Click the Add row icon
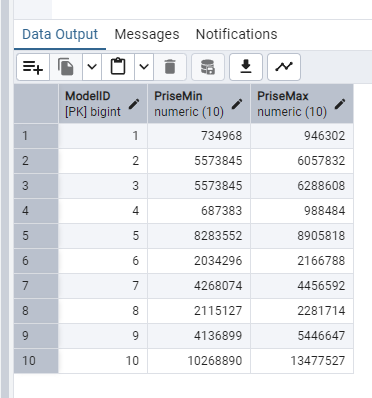The image size is (372, 398). pyautogui.click(x=33, y=67)
